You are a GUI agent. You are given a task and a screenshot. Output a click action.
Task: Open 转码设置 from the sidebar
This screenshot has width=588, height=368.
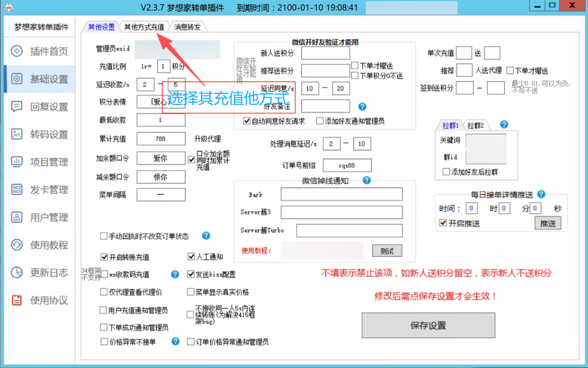coord(40,135)
